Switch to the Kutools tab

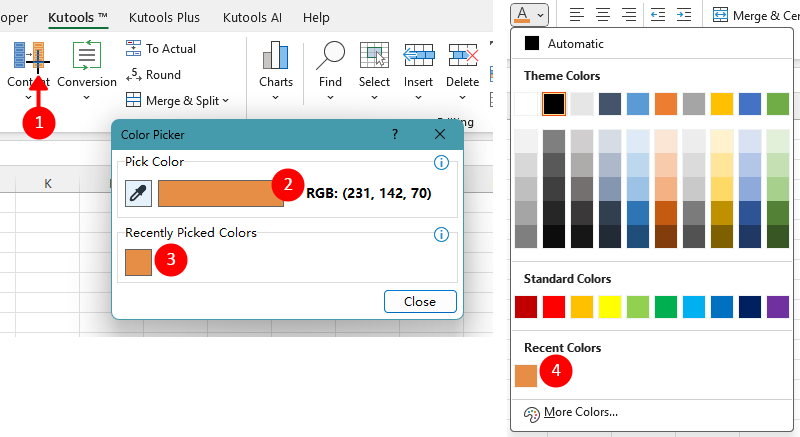point(78,17)
